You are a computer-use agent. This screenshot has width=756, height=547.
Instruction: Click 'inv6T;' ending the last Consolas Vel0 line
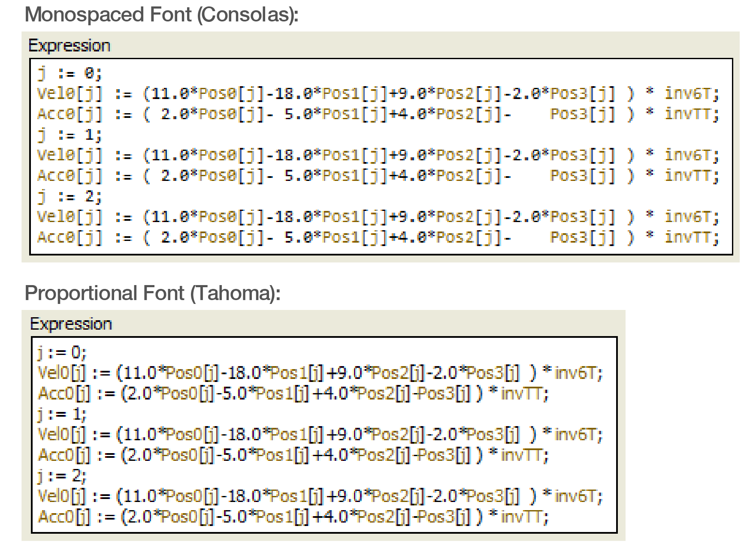coord(692,217)
